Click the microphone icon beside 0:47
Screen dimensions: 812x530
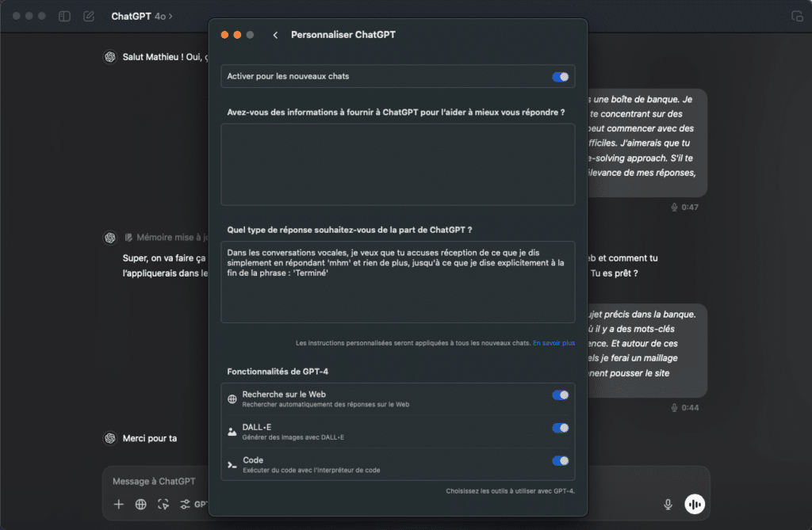click(674, 208)
